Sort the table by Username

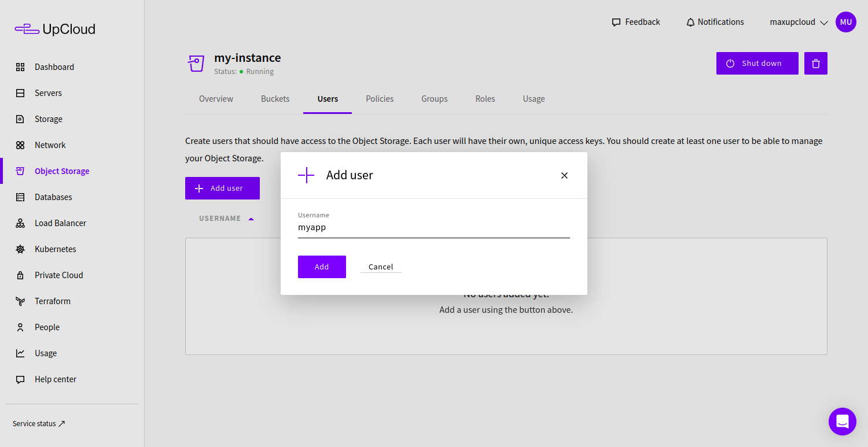pos(227,219)
